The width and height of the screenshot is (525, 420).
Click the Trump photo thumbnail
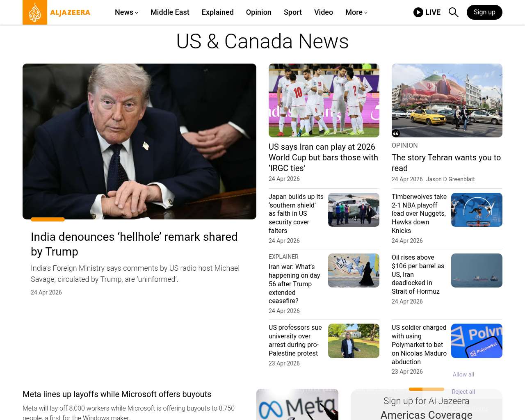139,142
